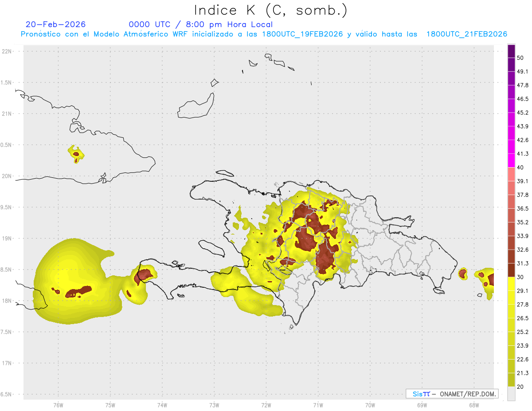Screen dimensions: 532x411
Task: Click the '22.6' colorbar value
Action: coord(523,360)
